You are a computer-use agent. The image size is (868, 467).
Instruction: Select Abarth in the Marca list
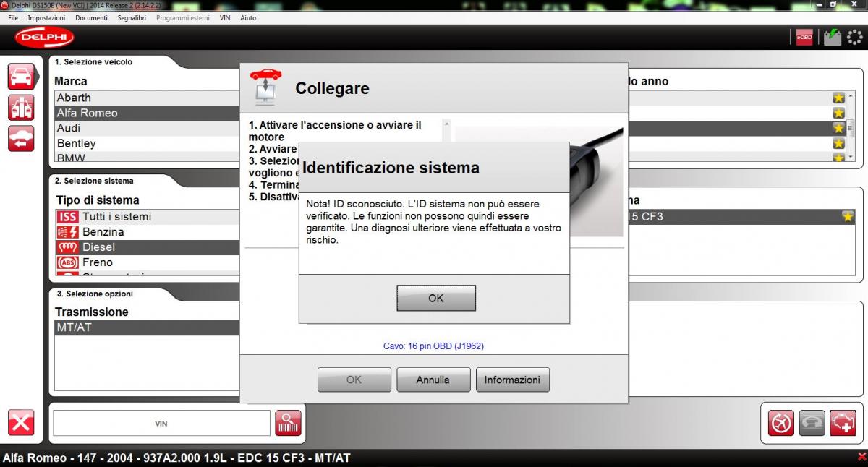(148, 98)
